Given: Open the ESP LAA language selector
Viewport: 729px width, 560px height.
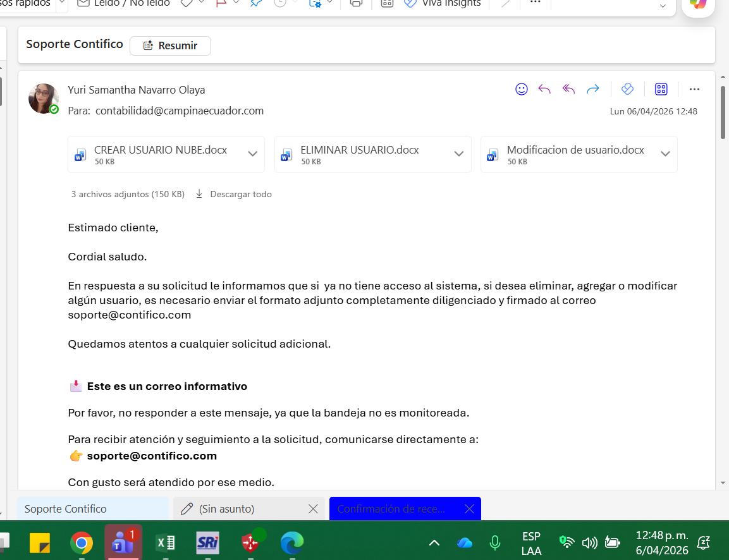Looking at the screenshot, I should pyautogui.click(x=531, y=544).
